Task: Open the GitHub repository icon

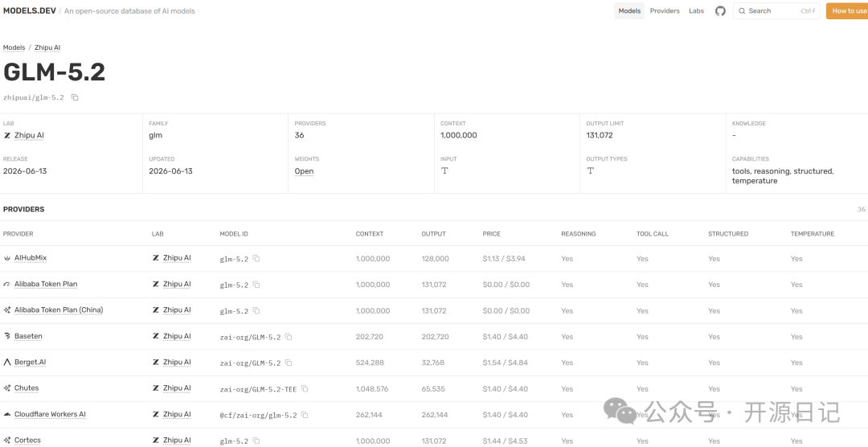Action: pyautogui.click(x=719, y=11)
